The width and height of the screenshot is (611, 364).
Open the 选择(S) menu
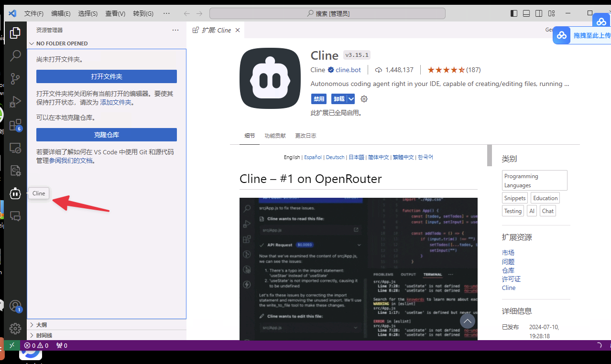point(88,13)
